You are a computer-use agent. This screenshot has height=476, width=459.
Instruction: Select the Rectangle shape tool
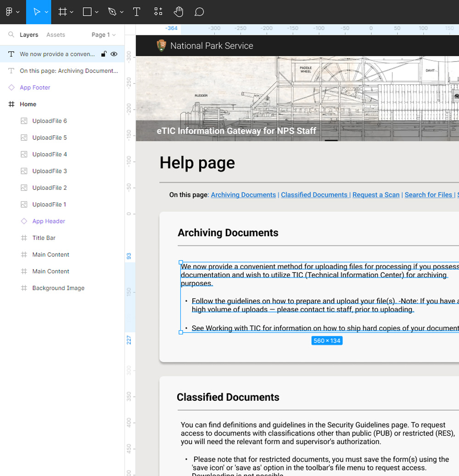(x=87, y=12)
